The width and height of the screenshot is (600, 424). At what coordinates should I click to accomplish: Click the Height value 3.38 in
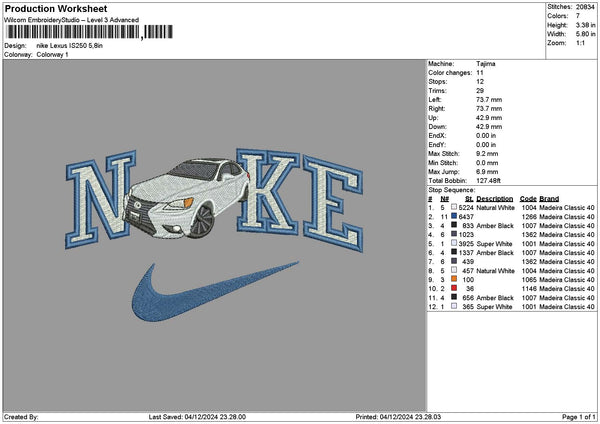pyautogui.click(x=585, y=25)
